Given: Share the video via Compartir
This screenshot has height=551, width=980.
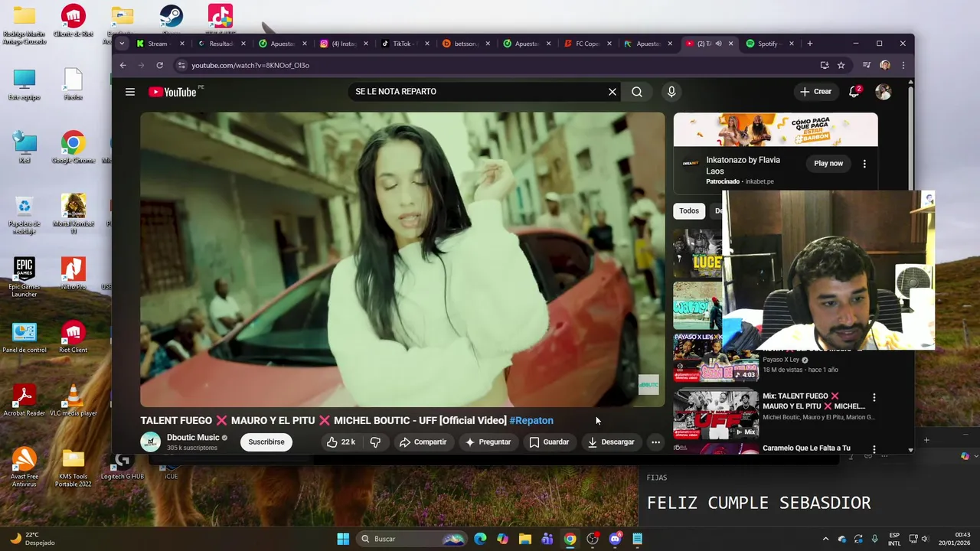Looking at the screenshot, I should point(423,442).
